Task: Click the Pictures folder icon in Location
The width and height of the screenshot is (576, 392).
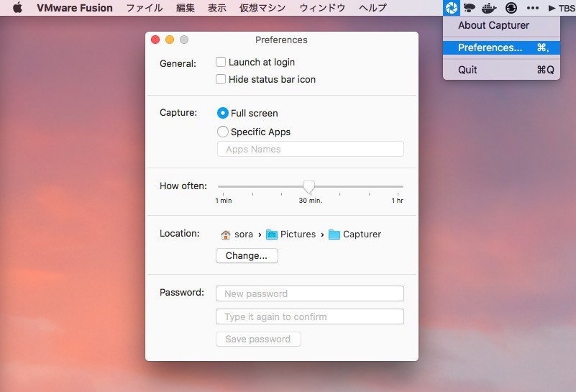Action: coord(272,234)
